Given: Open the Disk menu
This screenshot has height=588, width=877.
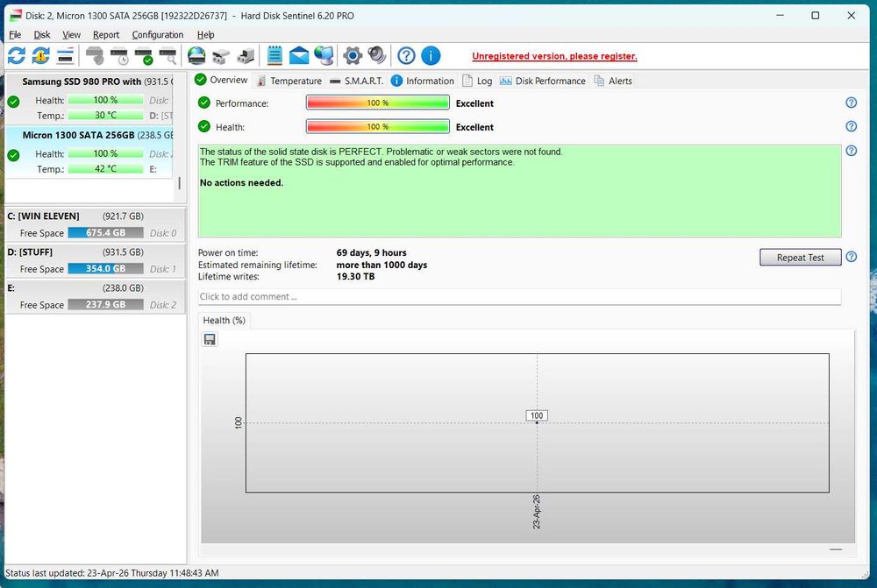Looking at the screenshot, I should [42, 35].
